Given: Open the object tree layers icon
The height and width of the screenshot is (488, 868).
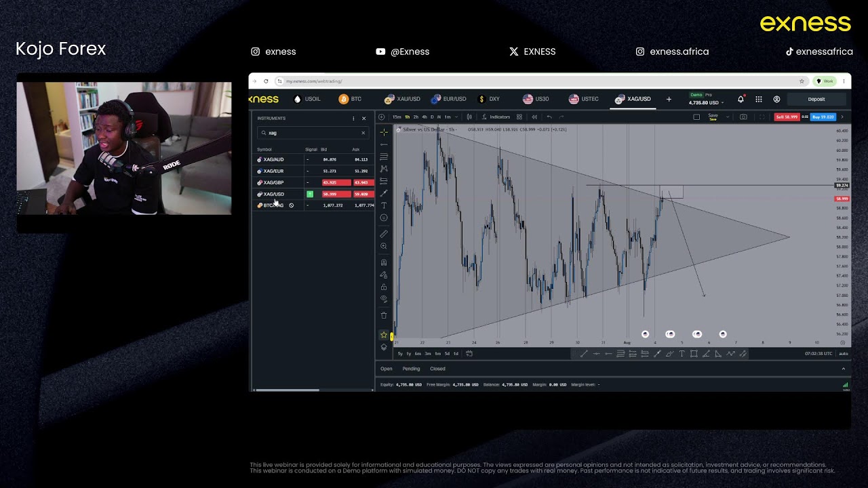Looking at the screenshot, I should point(384,347).
